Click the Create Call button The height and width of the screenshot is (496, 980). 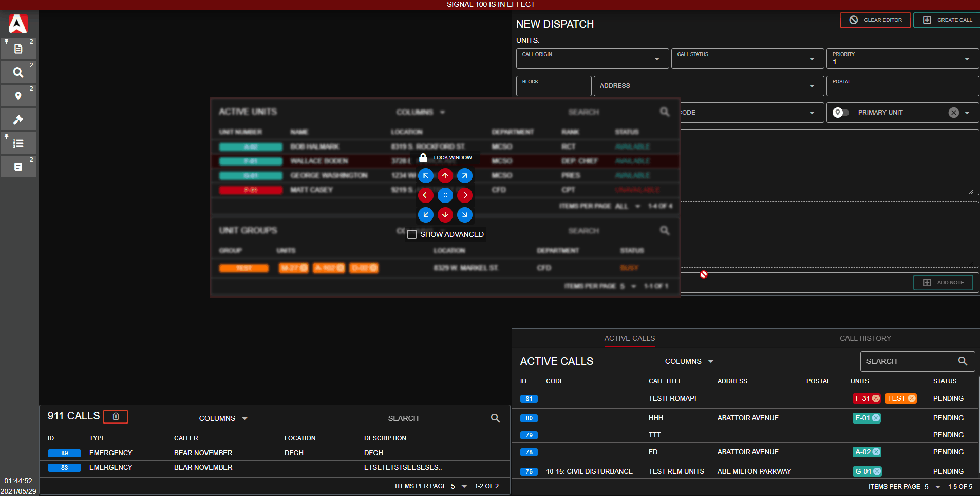coord(948,20)
